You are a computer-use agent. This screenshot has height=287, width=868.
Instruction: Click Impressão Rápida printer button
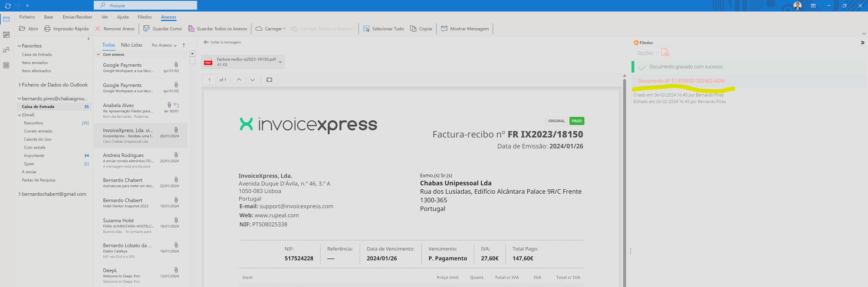(x=66, y=29)
